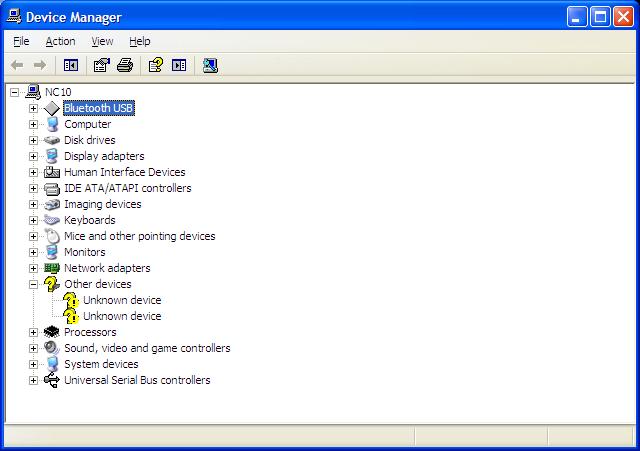Expand the Monitors node
This screenshot has width=640, height=451.
tap(33, 252)
